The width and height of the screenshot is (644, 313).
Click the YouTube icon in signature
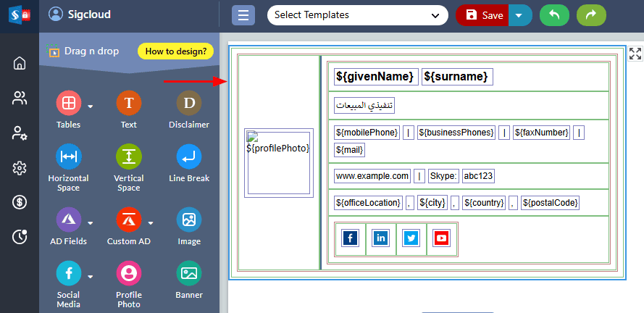coord(441,238)
